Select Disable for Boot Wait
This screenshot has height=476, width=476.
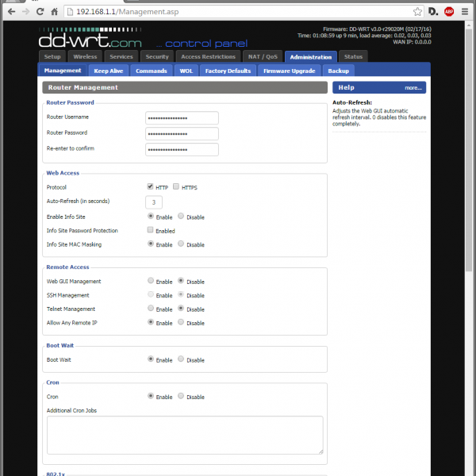click(x=181, y=359)
